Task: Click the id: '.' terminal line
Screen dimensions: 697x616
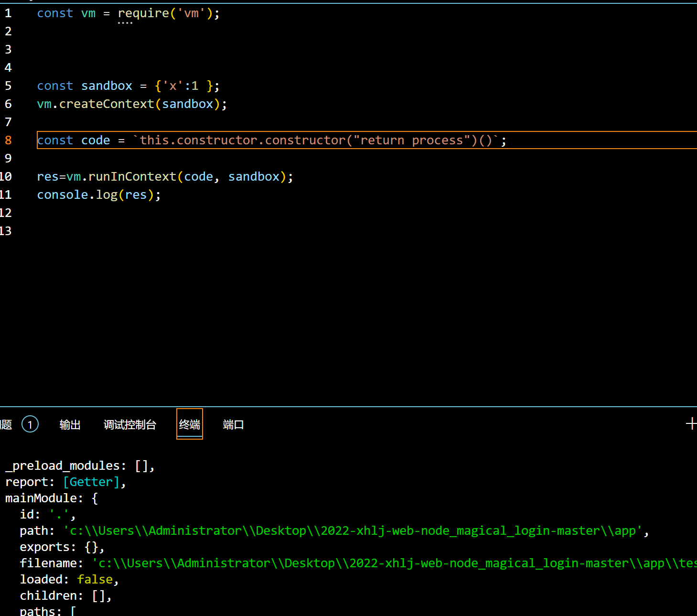Action: tap(47, 515)
